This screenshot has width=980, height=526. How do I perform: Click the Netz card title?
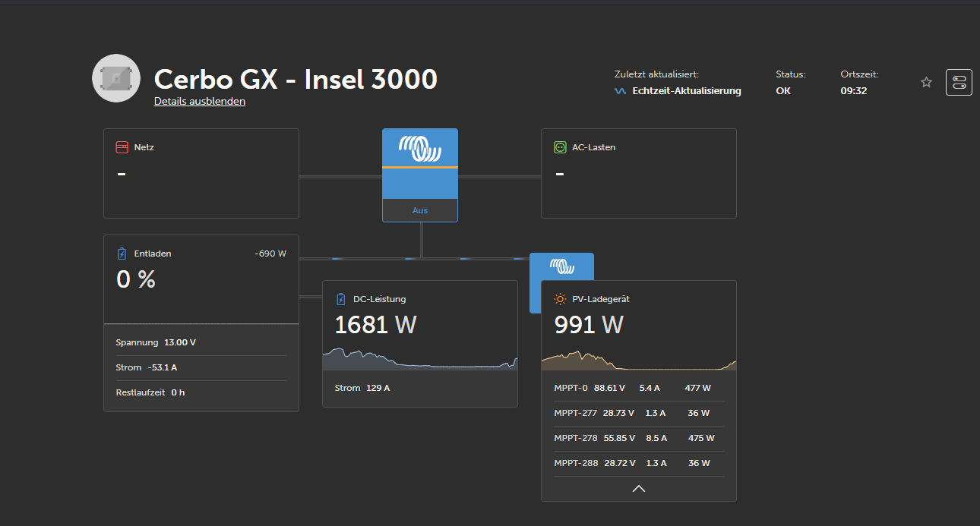pyautogui.click(x=144, y=147)
